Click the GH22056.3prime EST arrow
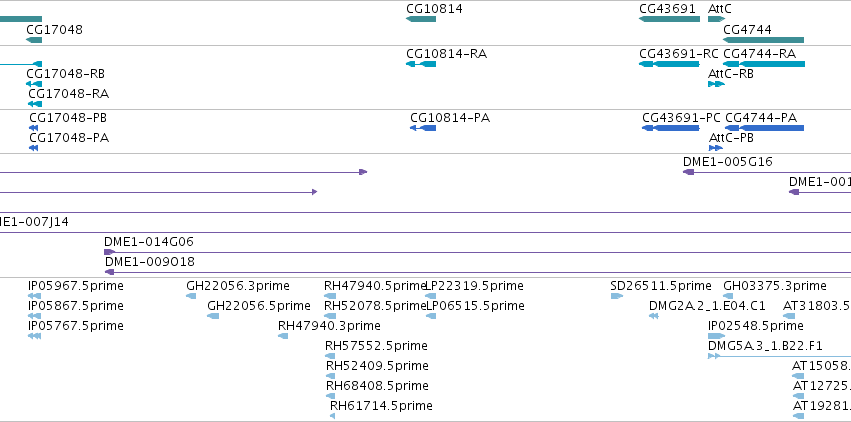Image resolution: width=851 pixels, height=422 pixels. point(191,296)
